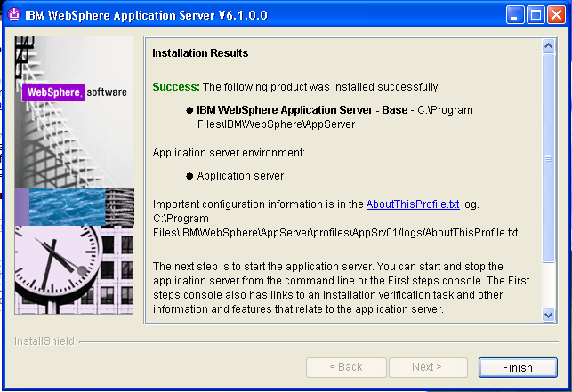Click the IBM WebSphere Application Server - Base text

click(x=302, y=109)
